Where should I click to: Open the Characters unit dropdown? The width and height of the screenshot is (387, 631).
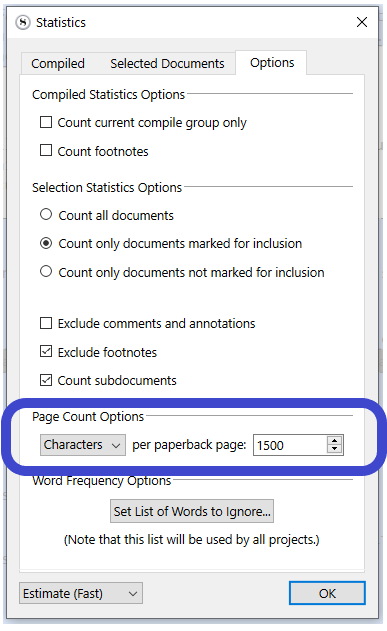coord(82,445)
